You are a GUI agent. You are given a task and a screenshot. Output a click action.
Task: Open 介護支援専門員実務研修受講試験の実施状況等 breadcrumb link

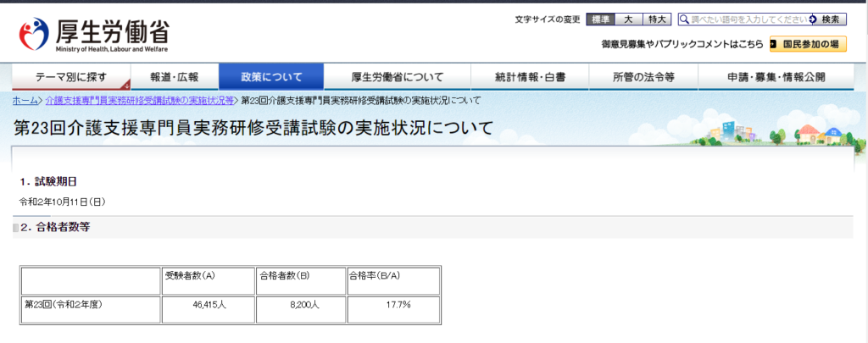pos(140,101)
